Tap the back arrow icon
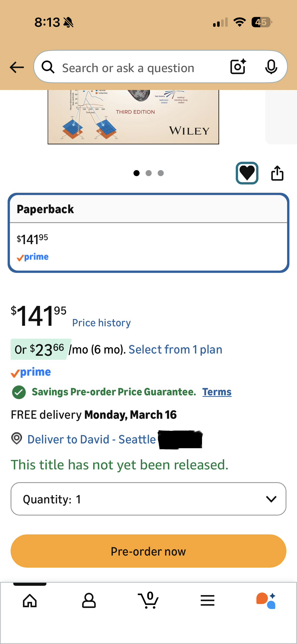Viewport: 297px width, 644px height. (17, 67)
